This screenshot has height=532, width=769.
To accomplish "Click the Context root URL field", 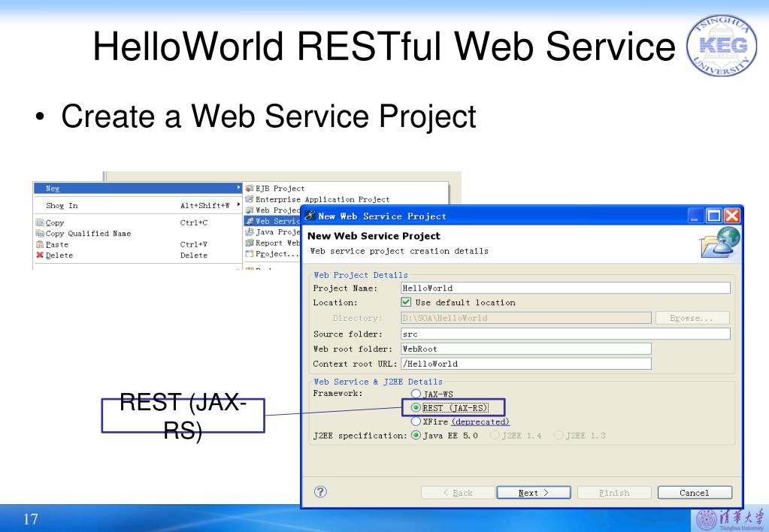I will (525, 364).
